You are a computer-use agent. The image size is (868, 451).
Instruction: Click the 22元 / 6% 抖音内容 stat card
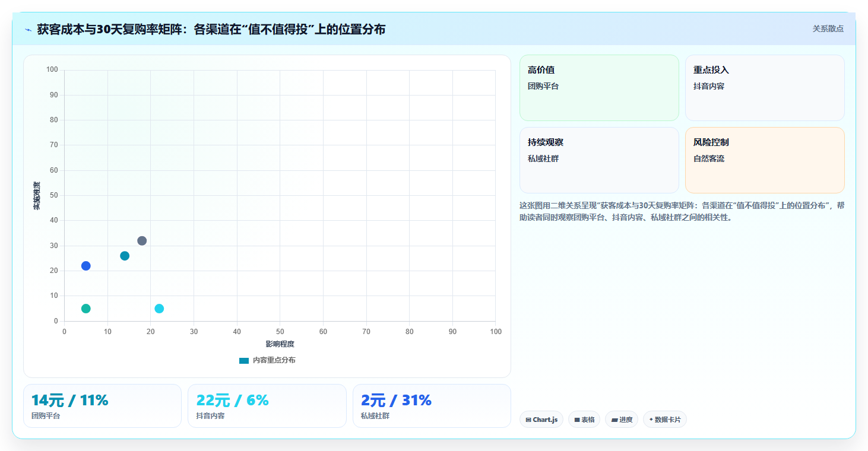pyautogui.click(x=267, y=406)
